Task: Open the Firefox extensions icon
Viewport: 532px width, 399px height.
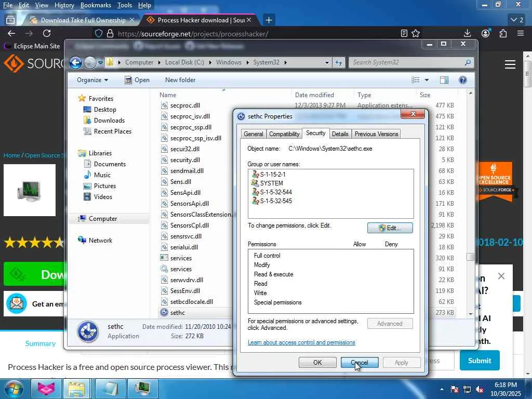Action: pos(503,33)
